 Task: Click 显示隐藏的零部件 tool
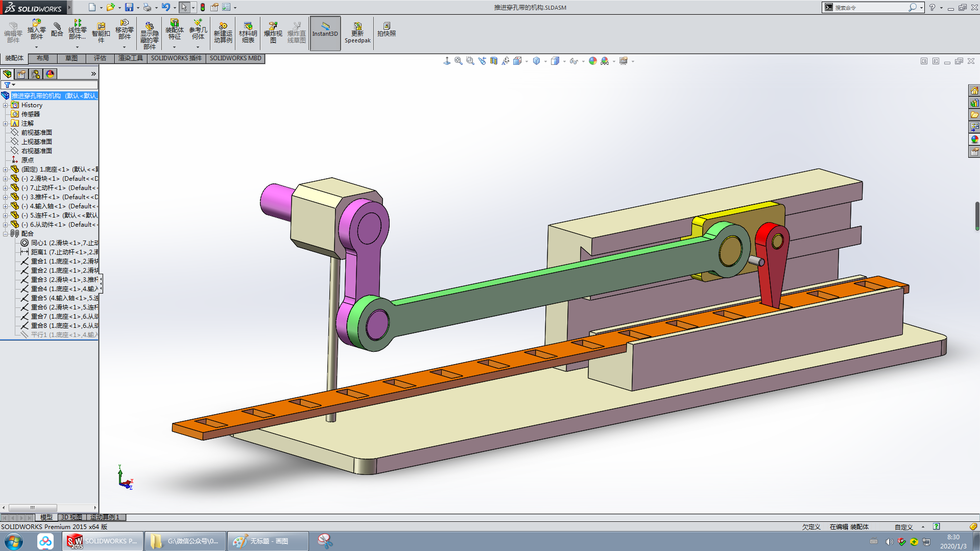coord(149,36)
